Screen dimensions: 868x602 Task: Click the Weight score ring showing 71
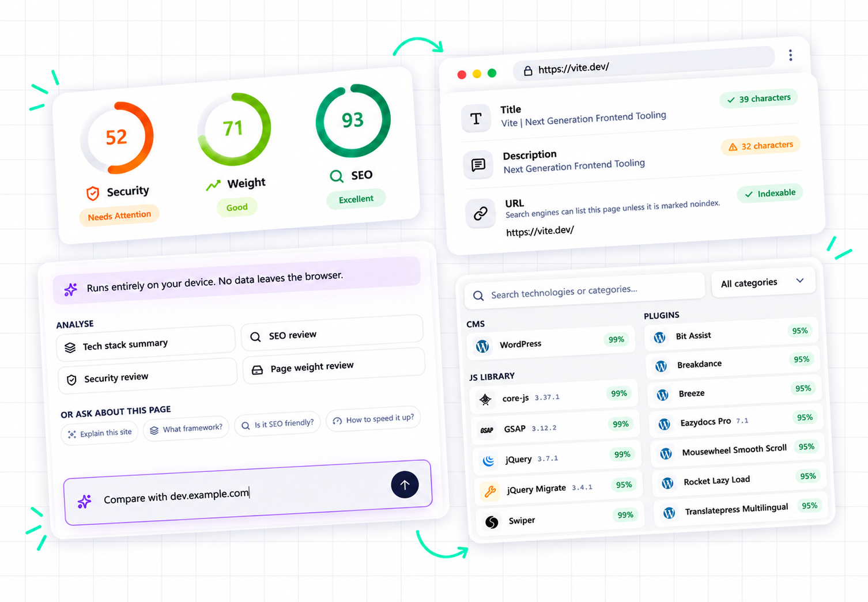point(233,129)
